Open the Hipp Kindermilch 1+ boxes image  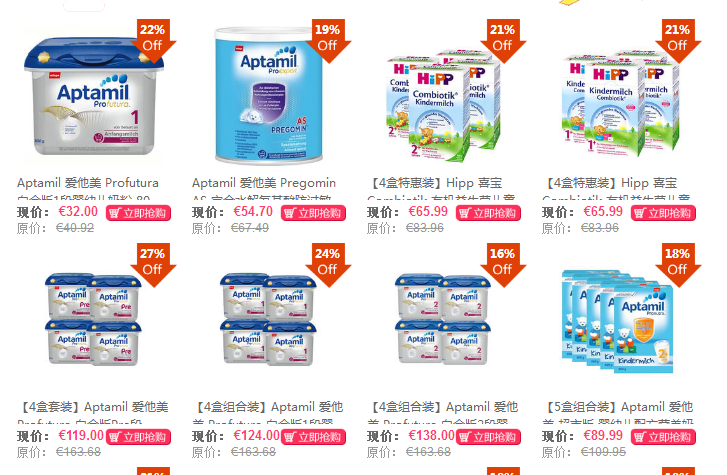pyautogui.click(x=620, y=104)
